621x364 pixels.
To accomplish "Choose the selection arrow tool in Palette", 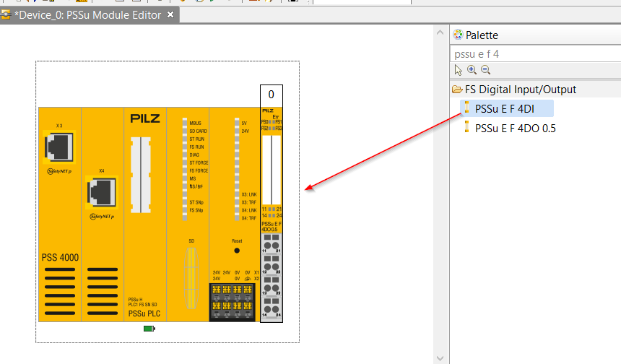I will coord(459,70).
